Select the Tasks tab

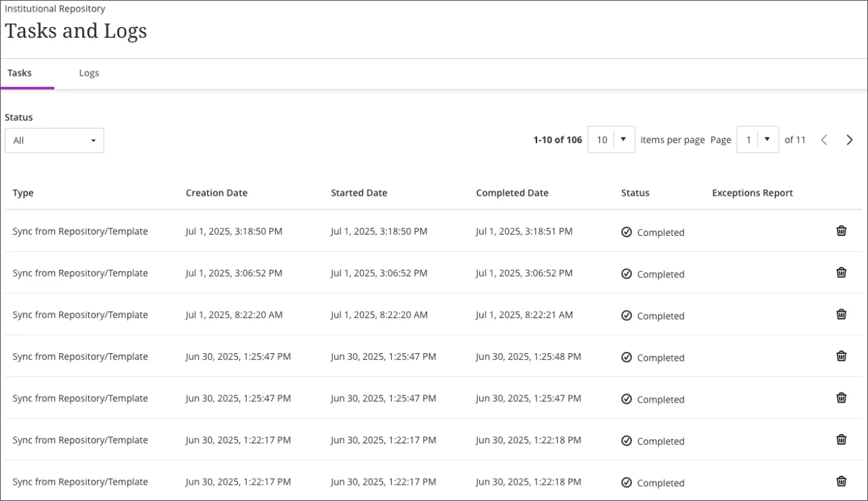tap(19, 73)
